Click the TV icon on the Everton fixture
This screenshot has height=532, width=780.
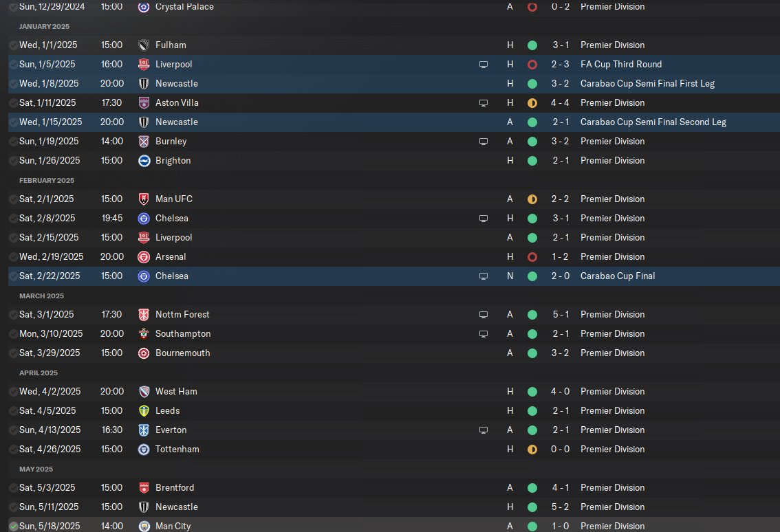pyautogui.click(x=484, y=430)
